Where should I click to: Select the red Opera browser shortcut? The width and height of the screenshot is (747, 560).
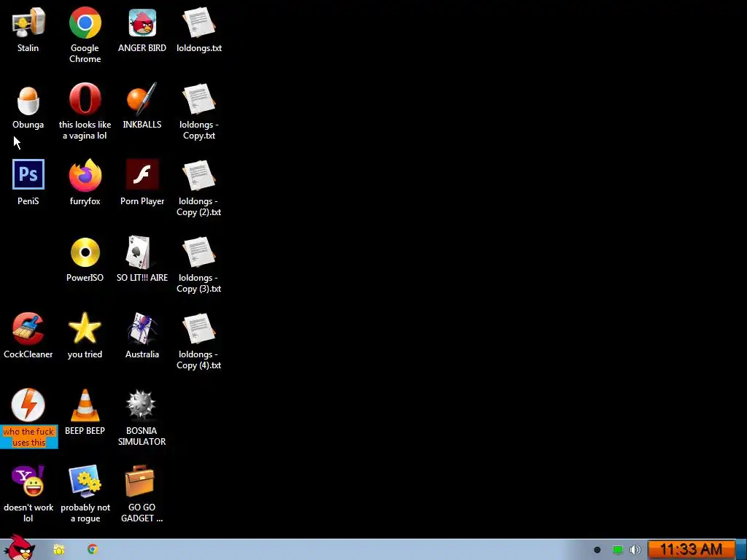point(85,99)
